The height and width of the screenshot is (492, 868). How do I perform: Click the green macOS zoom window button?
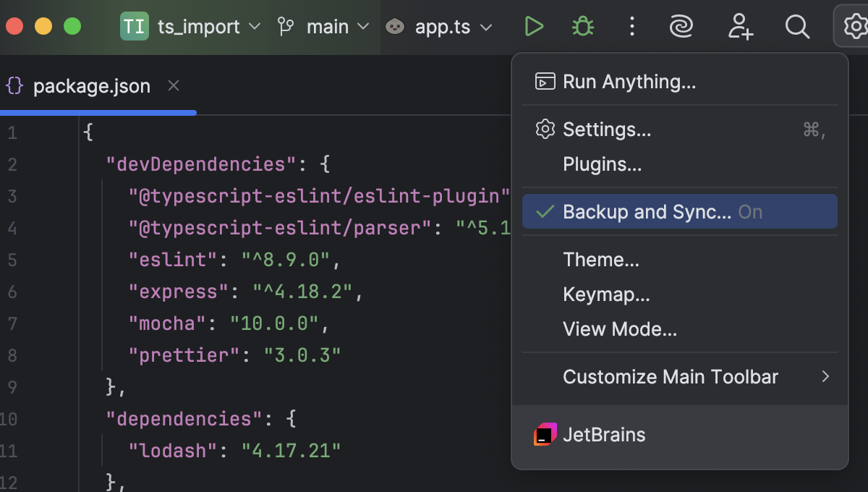point(72,27)
